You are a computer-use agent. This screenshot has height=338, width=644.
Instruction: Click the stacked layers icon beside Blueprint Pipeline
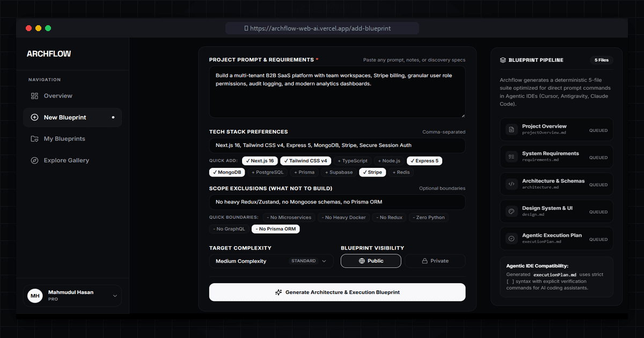[x=503, y=60]
